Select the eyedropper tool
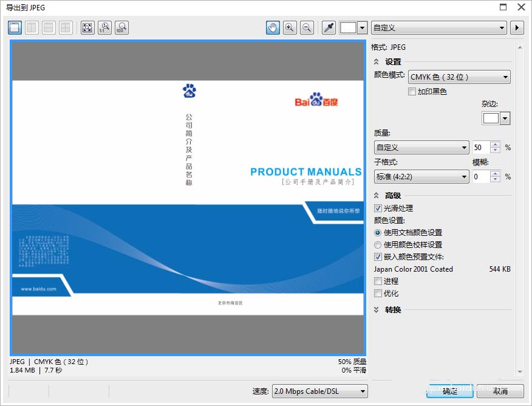The width and height of the screenshot is (532, 406). (329, 27)
